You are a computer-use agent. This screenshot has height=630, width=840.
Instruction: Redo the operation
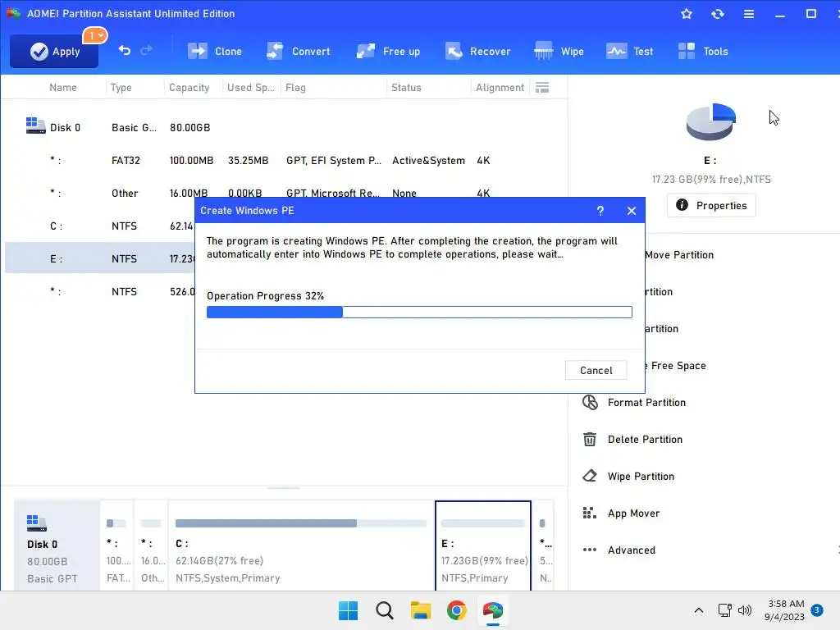pos(146,50)
